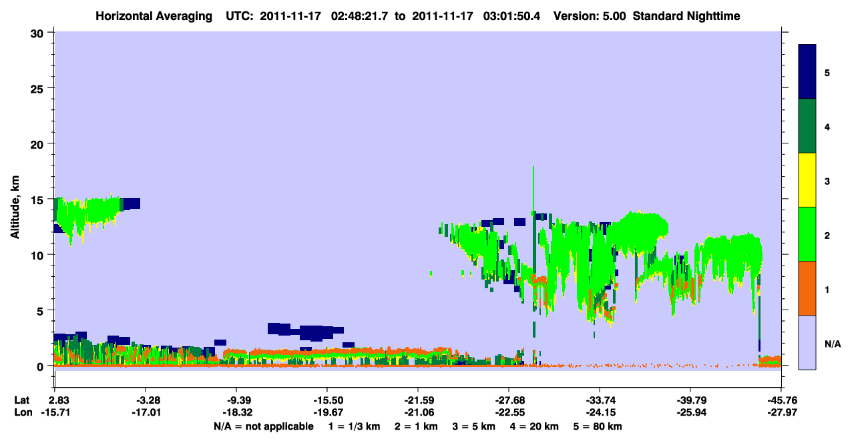This screenshot has width=868, height=445.
Task: Click the start time '02:48:21.7'
Action: coord(360,16)
